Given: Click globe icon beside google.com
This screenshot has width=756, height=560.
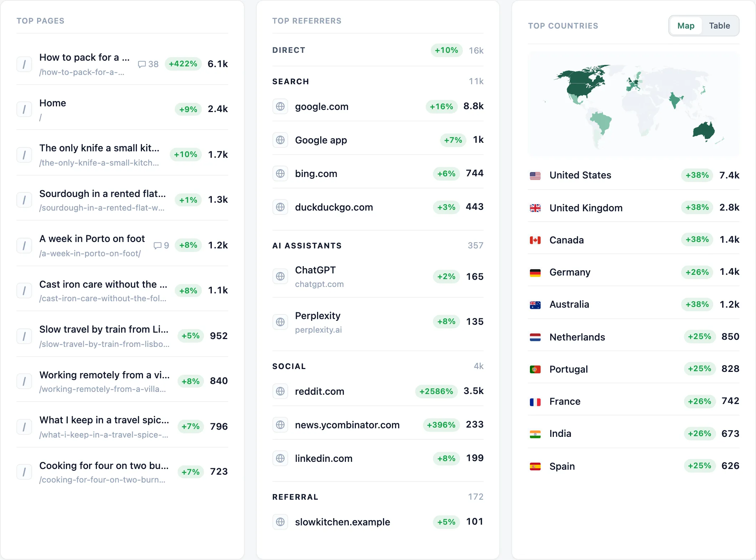Looking at the screenshot, I should (280, 106).
